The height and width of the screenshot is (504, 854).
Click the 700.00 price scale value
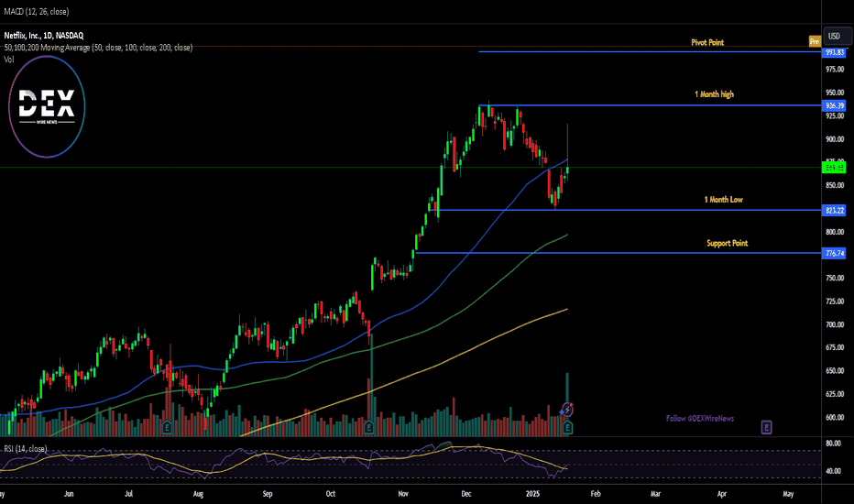pos(835,324)
